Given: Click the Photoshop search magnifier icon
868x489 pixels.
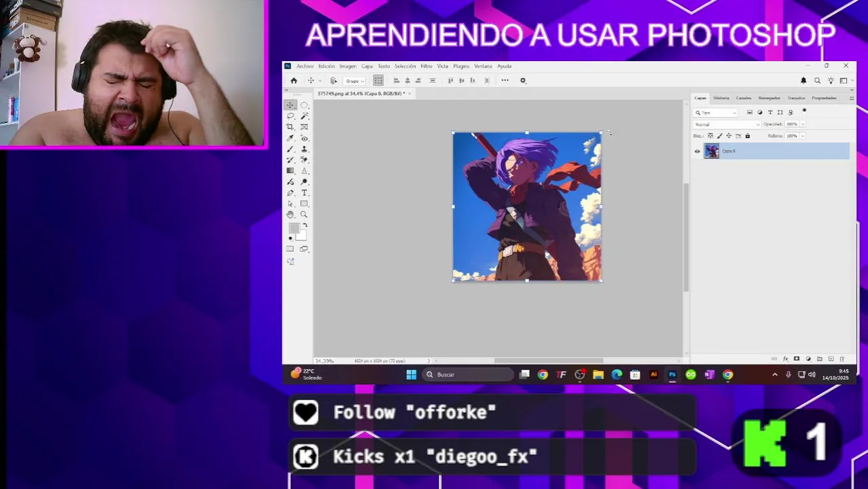Looking at the screenshot, I should (x=817, y=80).
